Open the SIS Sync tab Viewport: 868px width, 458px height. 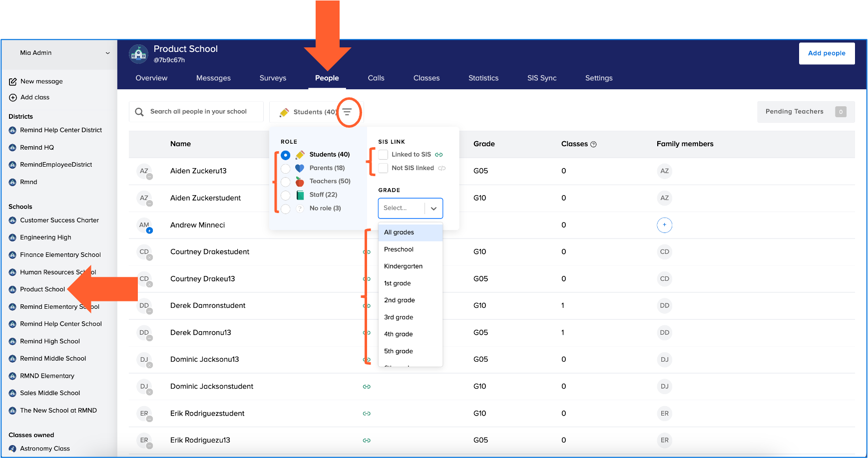541,78
